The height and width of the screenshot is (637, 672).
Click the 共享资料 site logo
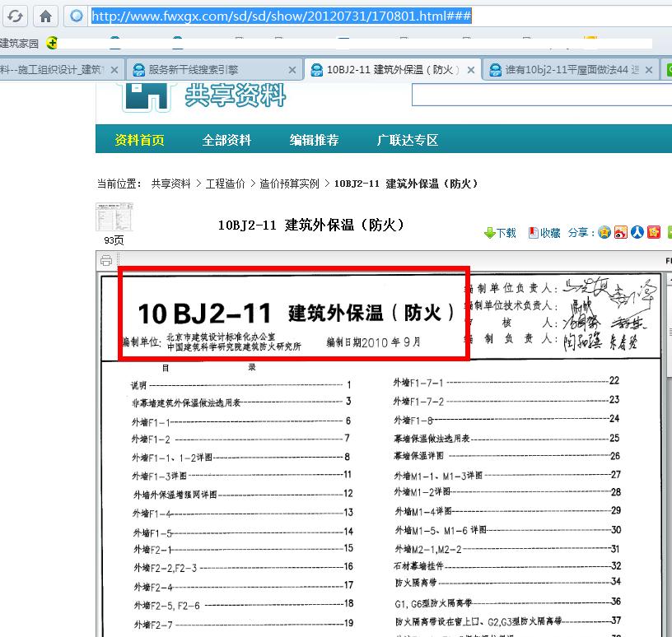coord(204,96)
